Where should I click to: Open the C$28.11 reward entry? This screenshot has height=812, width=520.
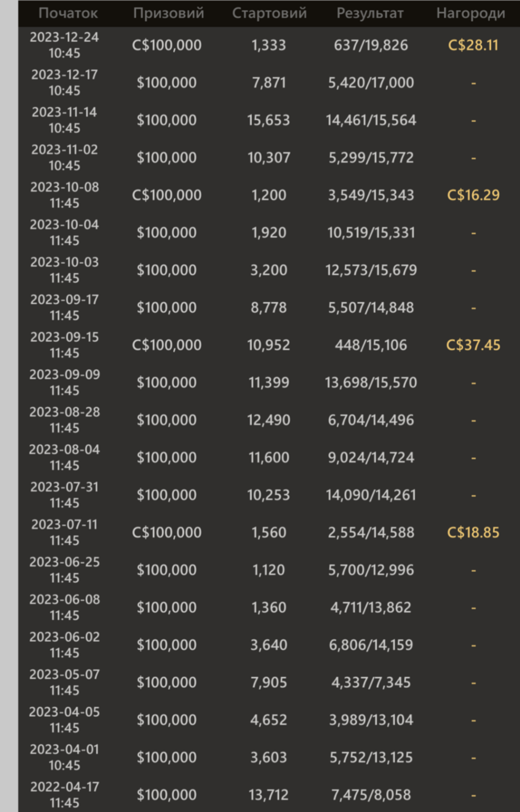[x=473, y=45]
